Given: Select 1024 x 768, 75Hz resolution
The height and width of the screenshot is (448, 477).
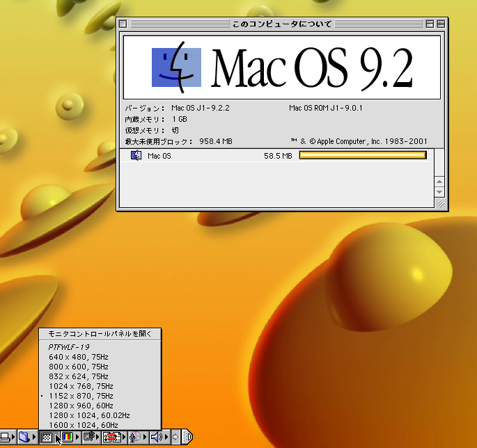Looking at the screenshot, I should tap(100, 386).
